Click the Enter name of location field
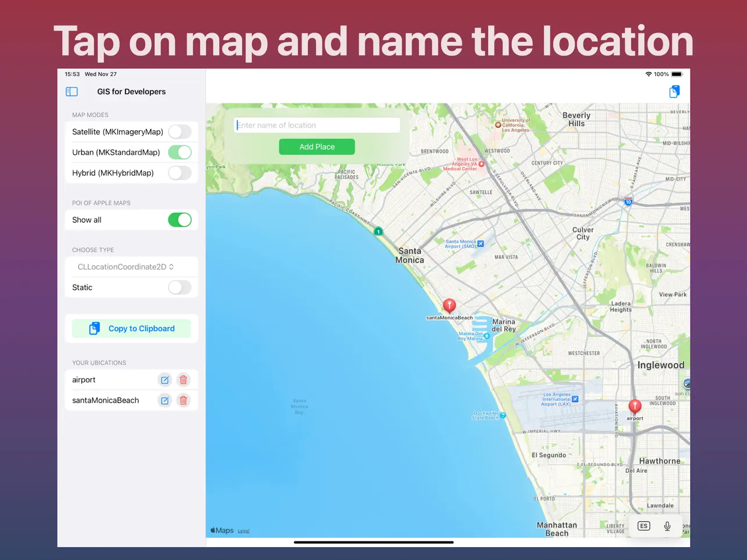Screen dimensions: 747x560 pos(317,125)
